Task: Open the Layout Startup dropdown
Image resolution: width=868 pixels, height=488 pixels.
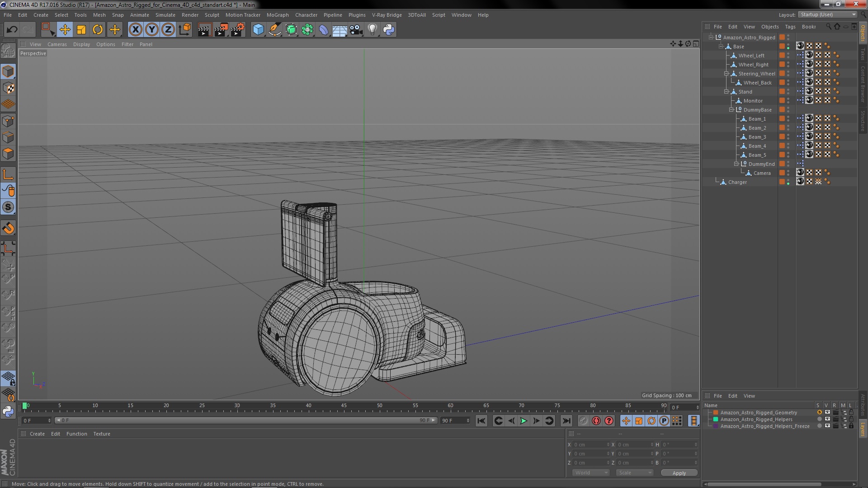Action: pos(827,14)
